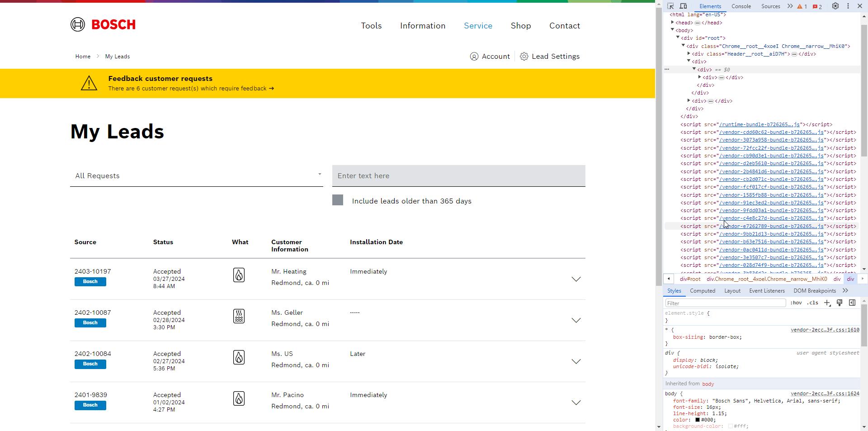Click the flame icon for lead 2402-10084
The width and height of the screenshot is (868, 431).
239,357
